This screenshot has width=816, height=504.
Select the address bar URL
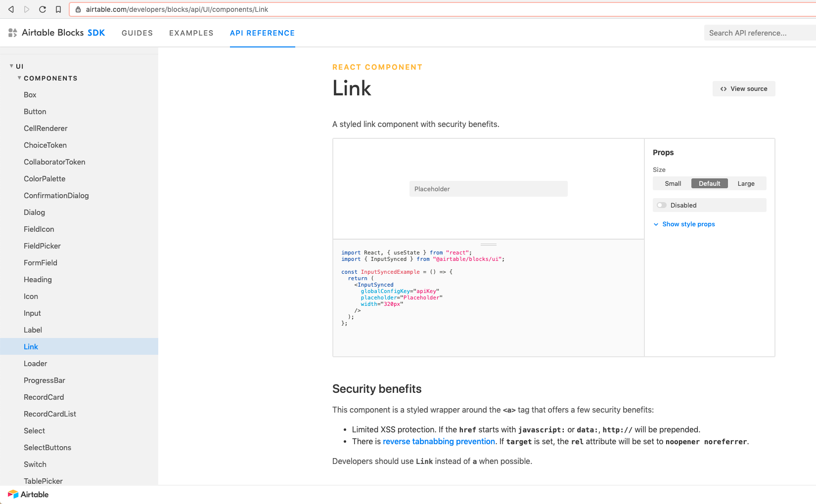click(x=177, y=9)
